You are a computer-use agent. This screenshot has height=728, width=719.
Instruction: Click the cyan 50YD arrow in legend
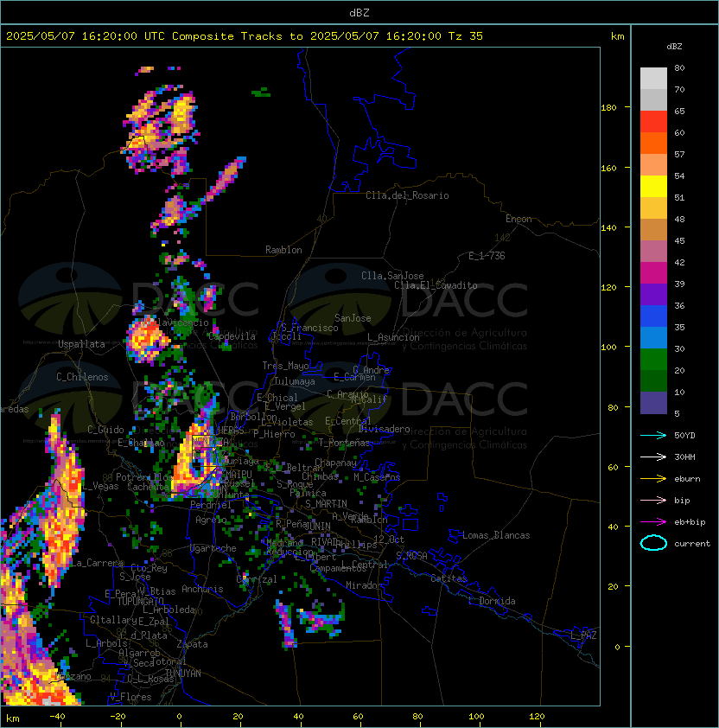pyautogui.click(x=653, y=435)
